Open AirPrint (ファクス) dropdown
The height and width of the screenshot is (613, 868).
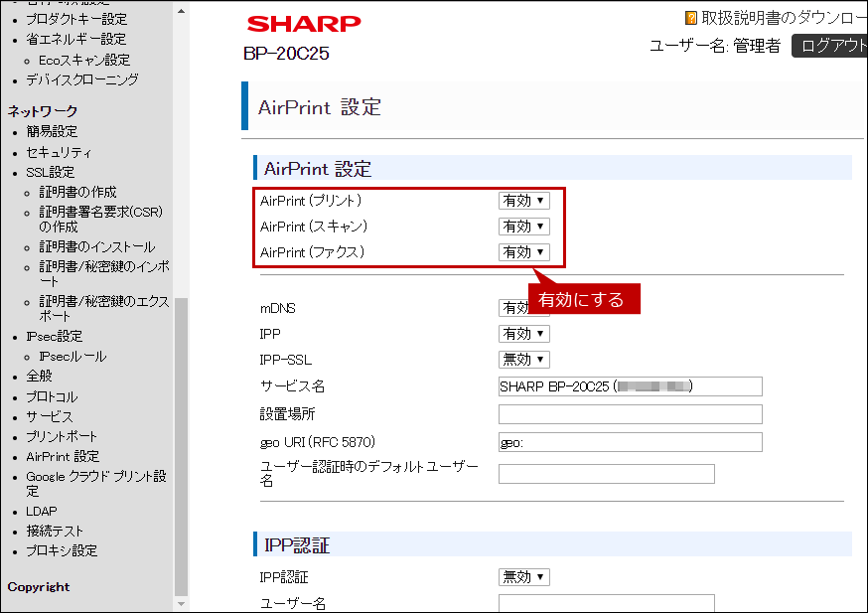523,252
